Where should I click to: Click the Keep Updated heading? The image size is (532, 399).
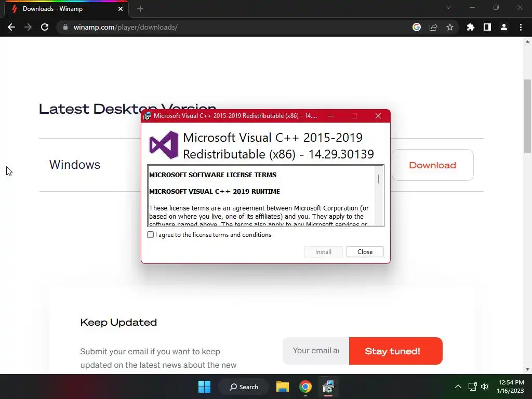pos(118,322)
